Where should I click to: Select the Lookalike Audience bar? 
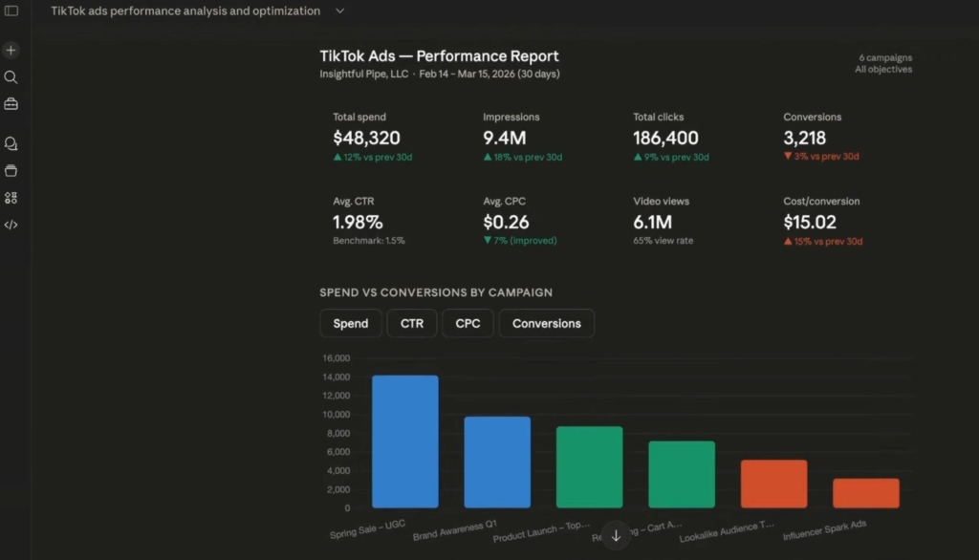click(774, 484)
